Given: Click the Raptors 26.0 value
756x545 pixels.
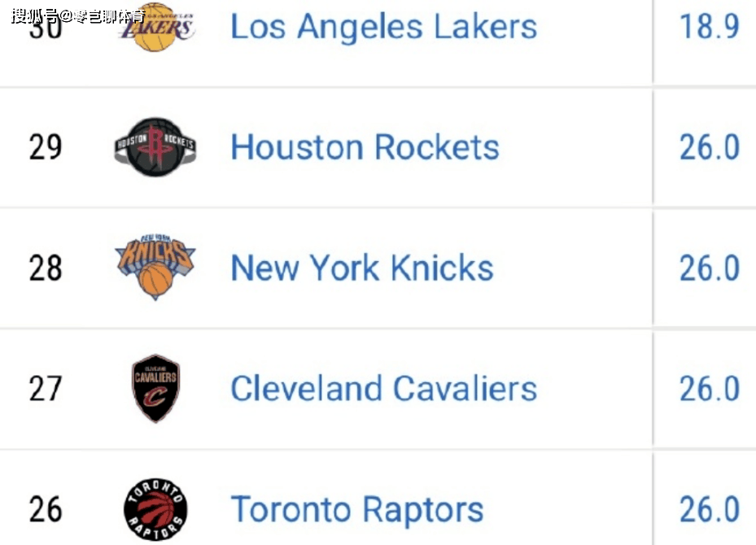Looking at the screenshot, I should 709,510.
